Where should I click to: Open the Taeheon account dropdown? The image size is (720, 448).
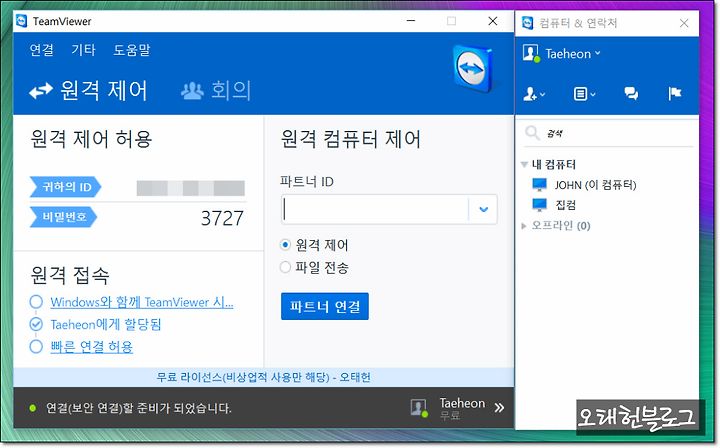pyautogui.click(x=573, y=54)
